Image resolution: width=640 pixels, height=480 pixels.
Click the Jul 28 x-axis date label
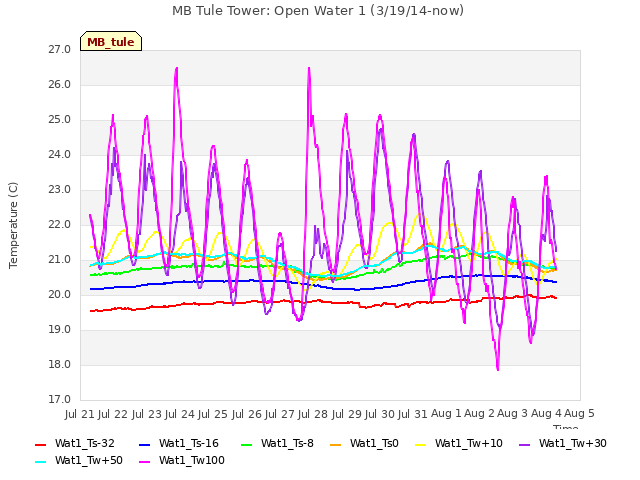(313, 414)
